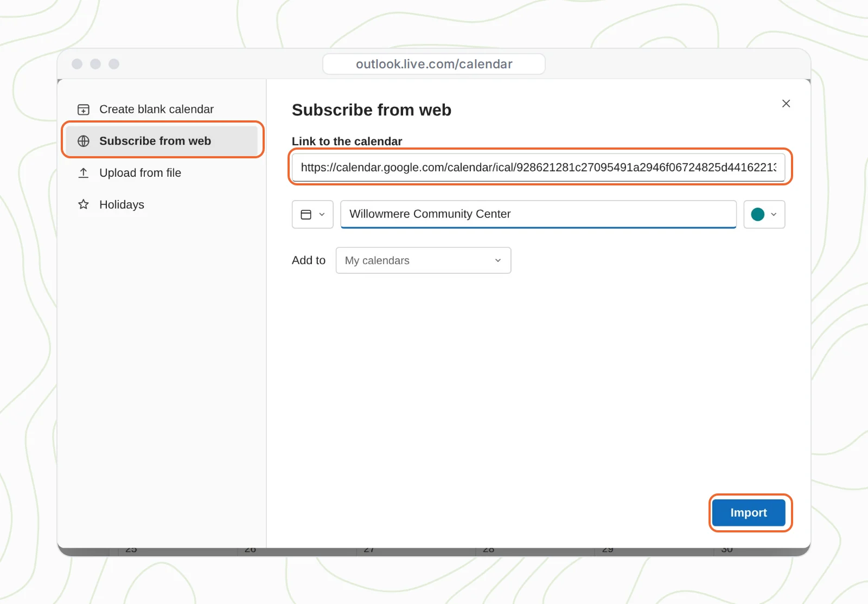Open the teal calendar color picker
The height and width of the screenshot is (604, 868).
pyautogui.click(x=764, y=214)
